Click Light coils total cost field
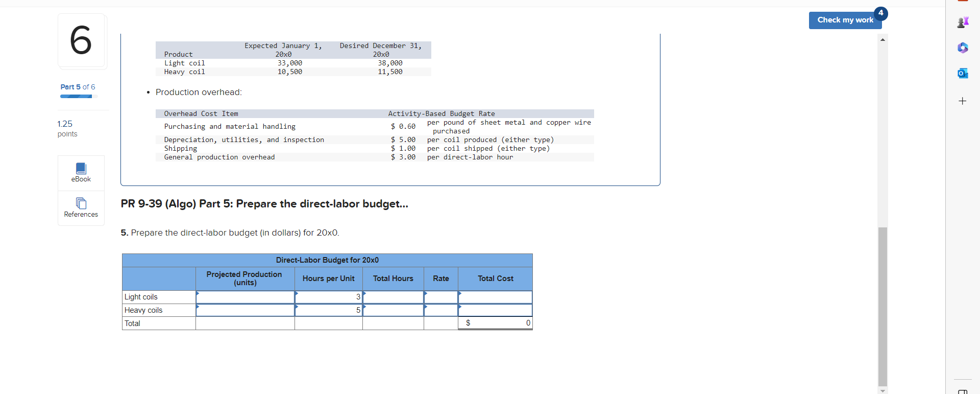980x394 pixels. 495,297
